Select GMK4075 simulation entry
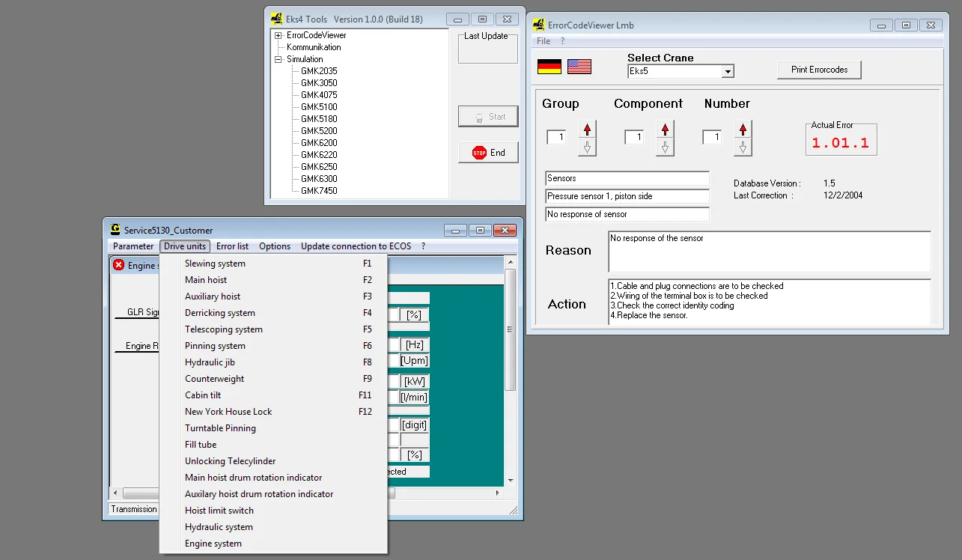This screenshot has height=560, width=962. click(319, 95)
